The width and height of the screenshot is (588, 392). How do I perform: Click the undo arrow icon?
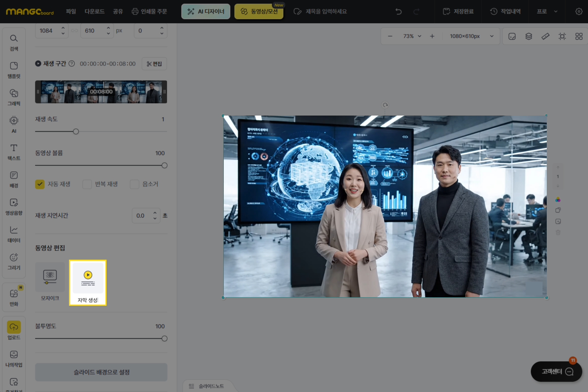399,11
